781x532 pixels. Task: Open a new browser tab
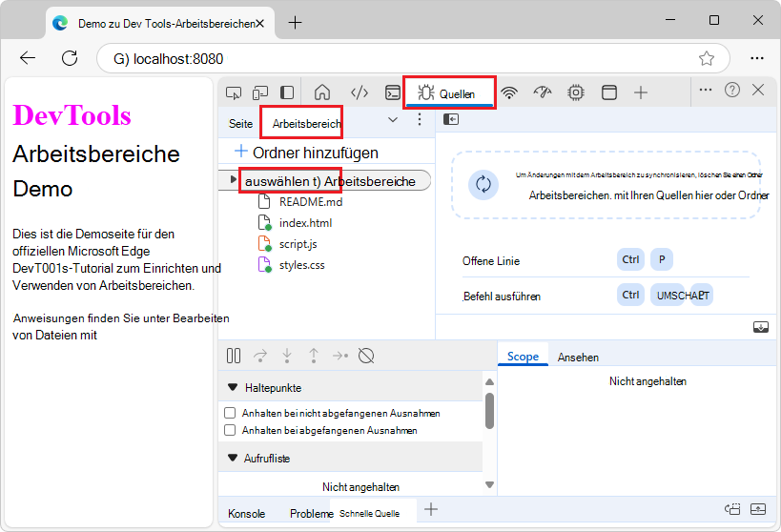(x=295, y=23)
